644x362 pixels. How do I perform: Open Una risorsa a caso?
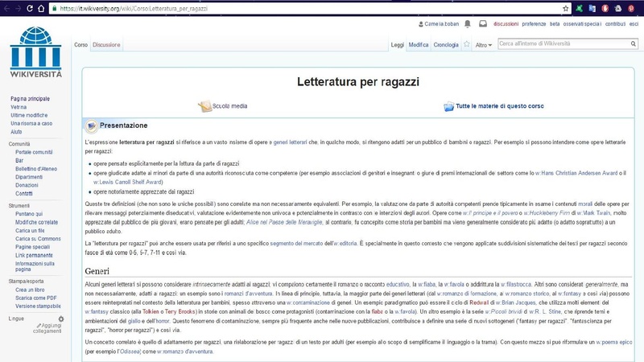pos(31,123)
